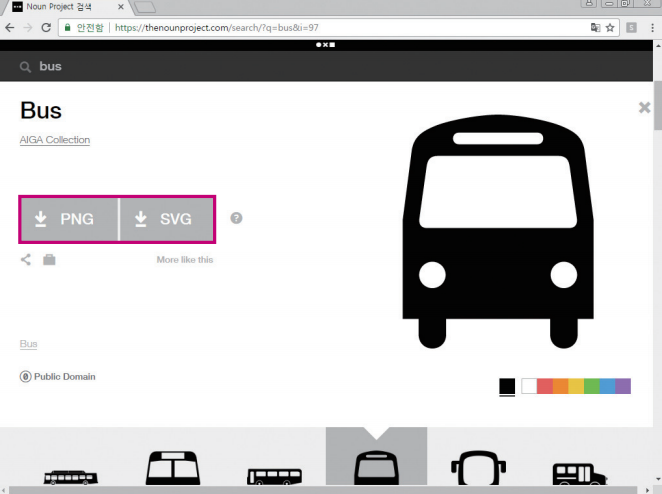The image size is (662, 494).
Task: Select the orange color swatch
Action: point(560,386)
